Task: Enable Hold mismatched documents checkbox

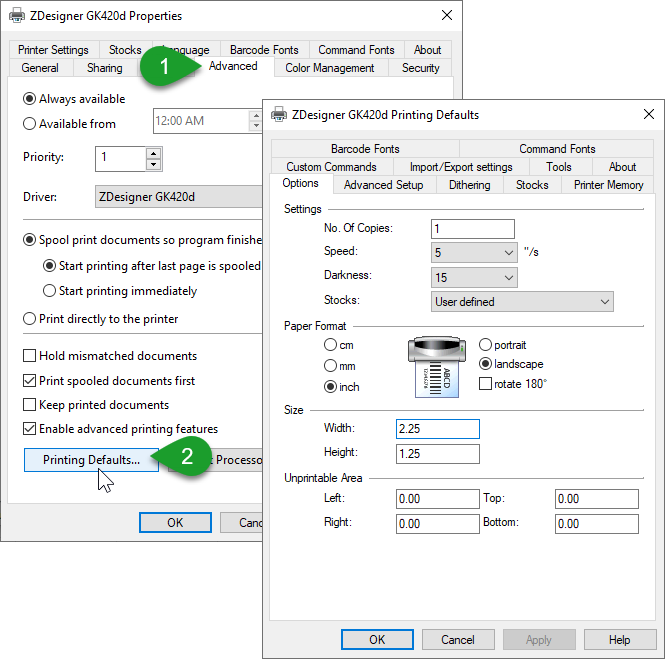Action: pyautogui.click(x=30, y=356)
